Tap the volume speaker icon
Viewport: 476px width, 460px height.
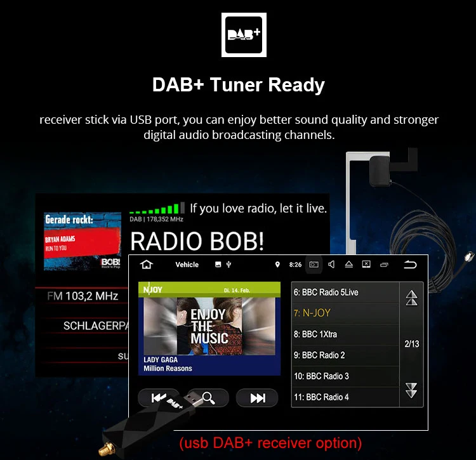tap(331, 265)
